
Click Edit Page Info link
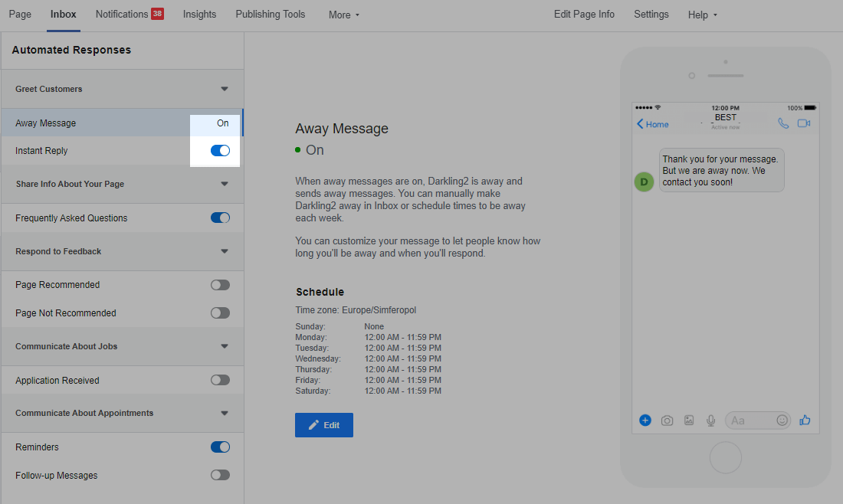click(x=584, y=15)
